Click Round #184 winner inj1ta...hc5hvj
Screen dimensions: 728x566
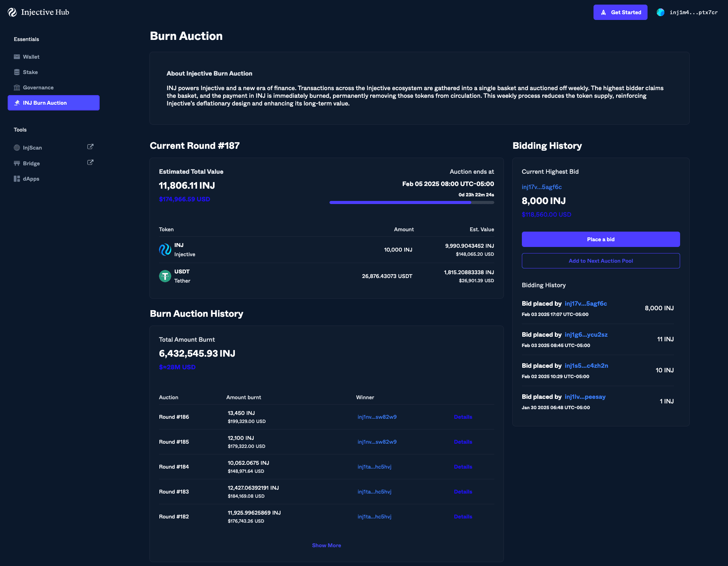pyautogui.click(x=374, y=467)
